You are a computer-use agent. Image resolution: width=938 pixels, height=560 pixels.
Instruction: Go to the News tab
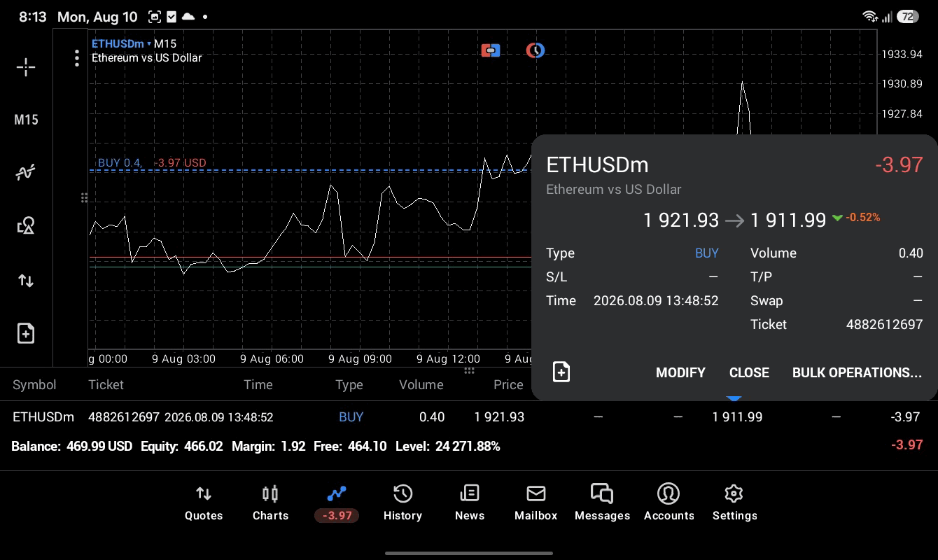point(470,503)
